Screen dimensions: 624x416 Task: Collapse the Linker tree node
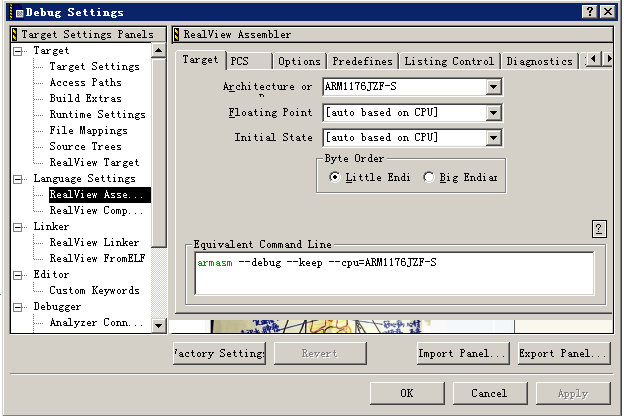coord(18,227)
